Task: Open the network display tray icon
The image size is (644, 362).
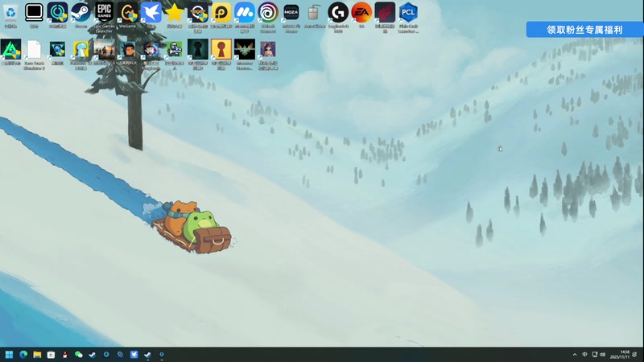Action: coord(594,355)
